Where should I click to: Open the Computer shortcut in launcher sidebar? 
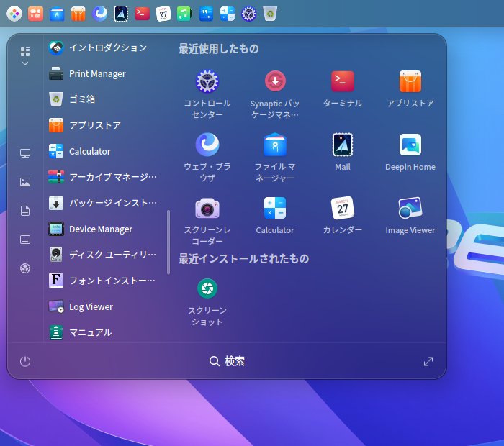pyautogui.click(x=25, y=153)
